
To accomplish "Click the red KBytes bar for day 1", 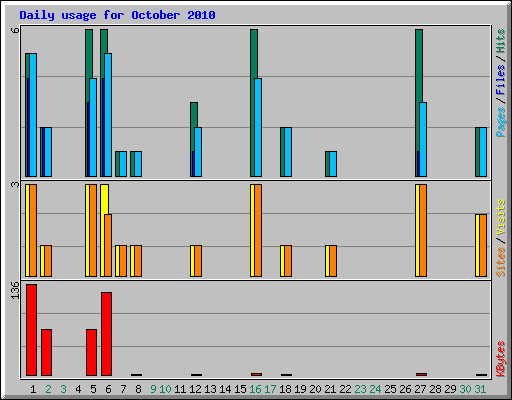I will (x=31, y=330).
